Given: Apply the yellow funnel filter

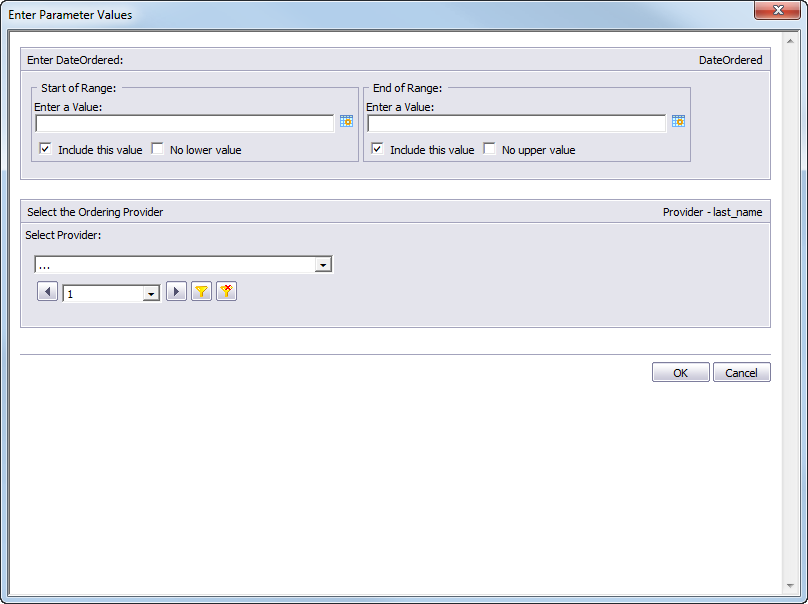Looking at the screenshot, I should coord(201,292).
